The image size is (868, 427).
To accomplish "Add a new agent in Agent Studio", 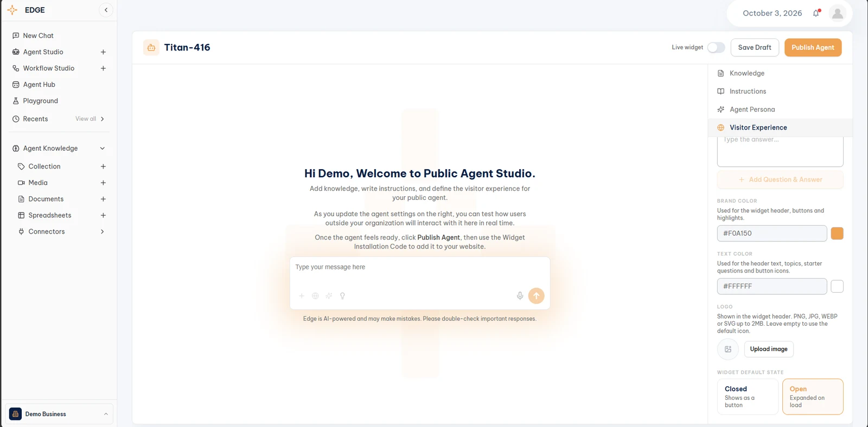I will 103,52.
